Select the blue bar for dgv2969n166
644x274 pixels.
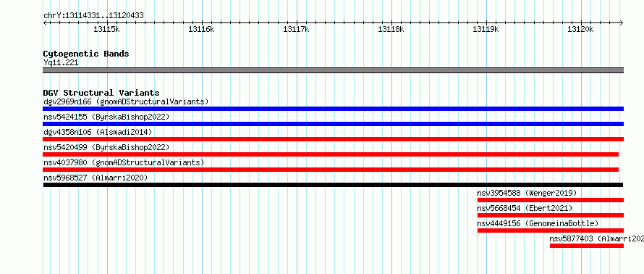tap(333, 109)
